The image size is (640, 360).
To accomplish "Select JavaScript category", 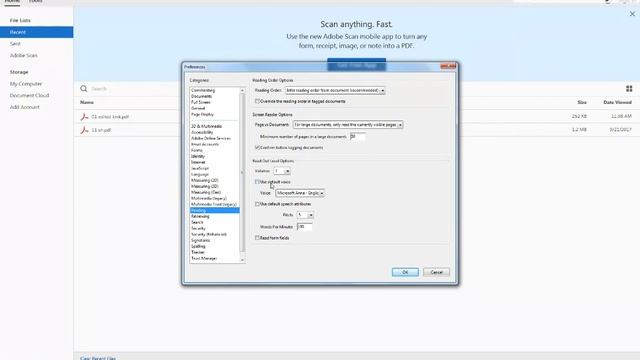I will click(x=200, y=168).
